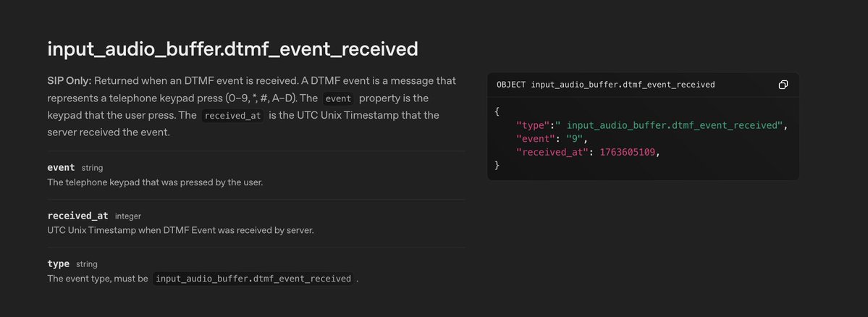Viewport: 868px width, 317px height.
Task: Click the 'received_at' inline code in description
Action: coord(233,117)
